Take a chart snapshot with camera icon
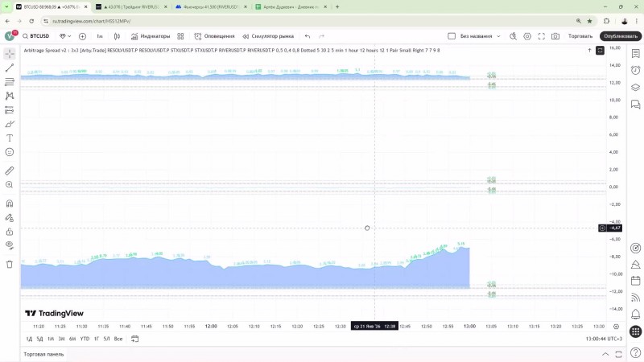The width and height of the screenshot is (644, 362). point(555,36)
